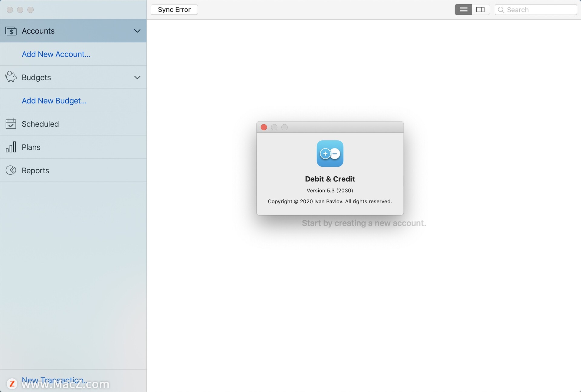
Task: Open the Plans sidebar item
Action: point(73,147)
